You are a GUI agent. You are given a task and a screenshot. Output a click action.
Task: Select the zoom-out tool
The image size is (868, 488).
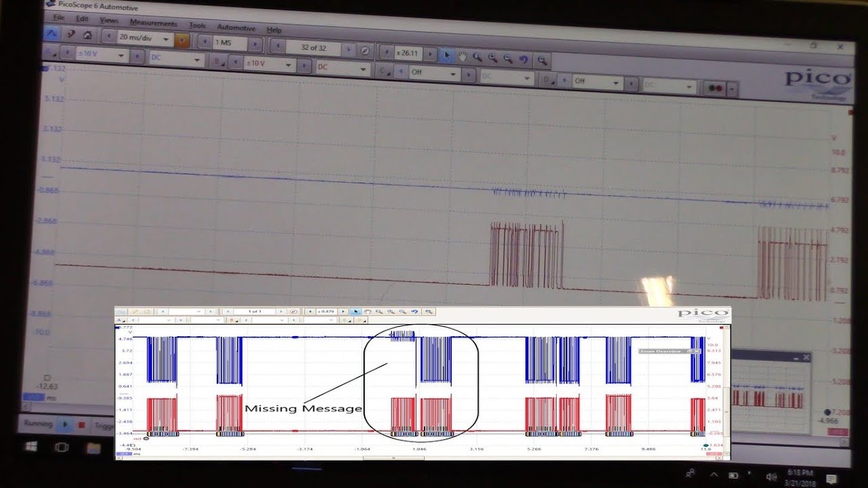[508, 59]
